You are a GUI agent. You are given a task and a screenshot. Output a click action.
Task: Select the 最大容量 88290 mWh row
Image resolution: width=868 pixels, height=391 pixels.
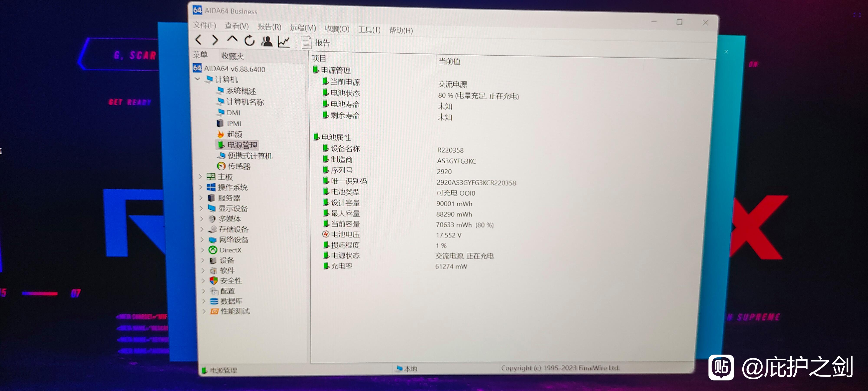pyautogui.click(x=397, y=214)
